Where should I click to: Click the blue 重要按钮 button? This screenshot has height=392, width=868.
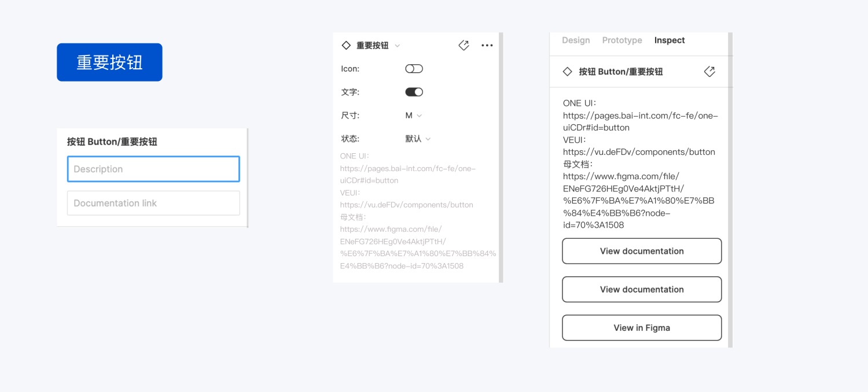click(x=109, y=62)
